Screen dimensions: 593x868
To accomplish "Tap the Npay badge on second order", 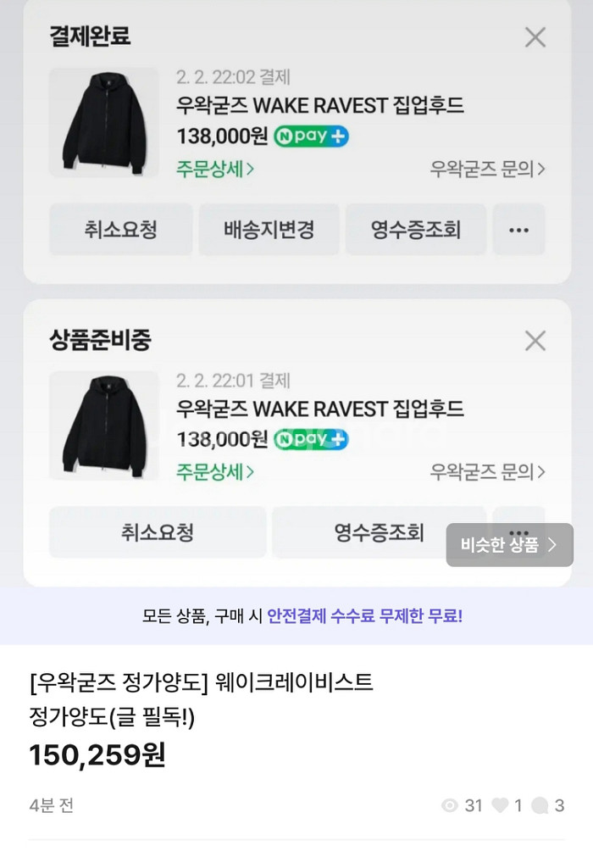I will coord(311,439).
